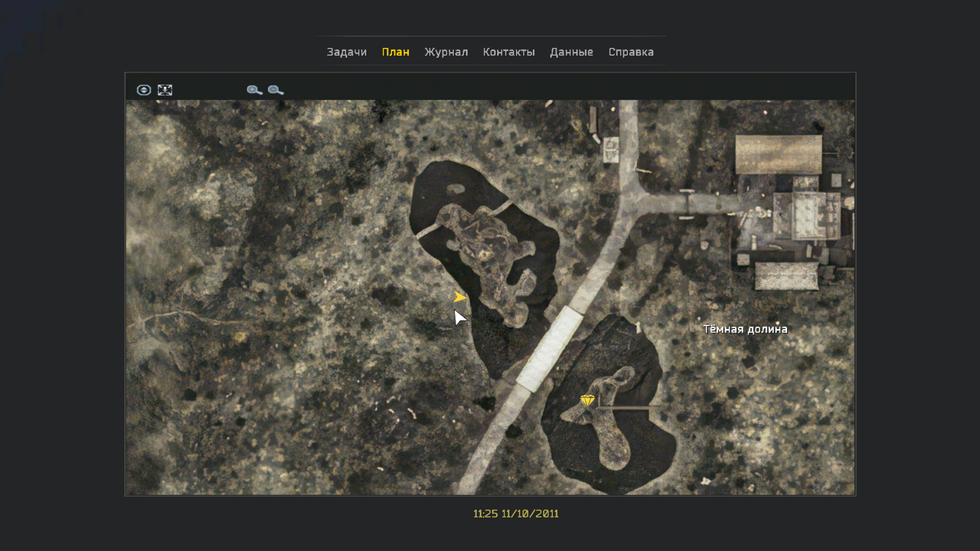The width and height of the screenshot is (980, 551).
Task: Click the white bridge on the road
Action: tap(550, 349)
